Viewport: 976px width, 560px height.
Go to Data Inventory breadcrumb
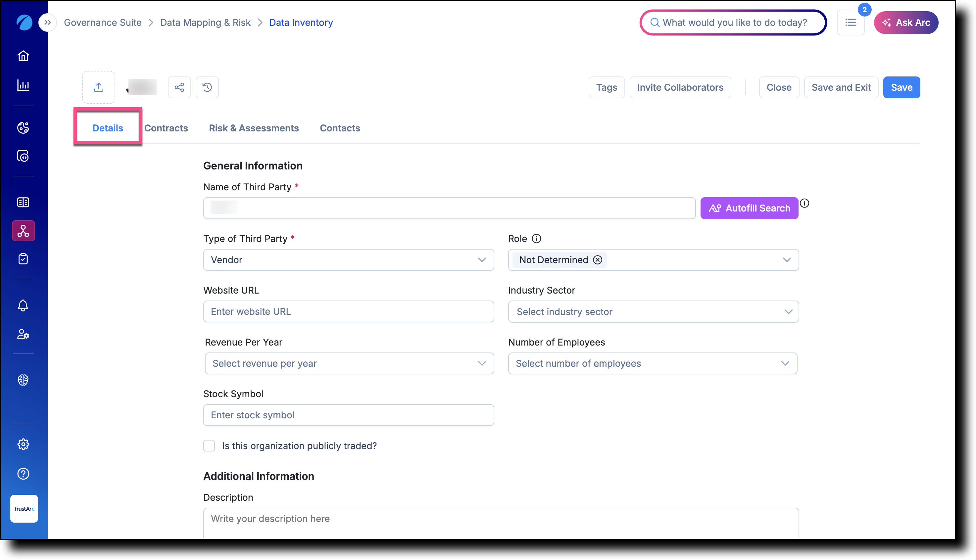(301, 22)
